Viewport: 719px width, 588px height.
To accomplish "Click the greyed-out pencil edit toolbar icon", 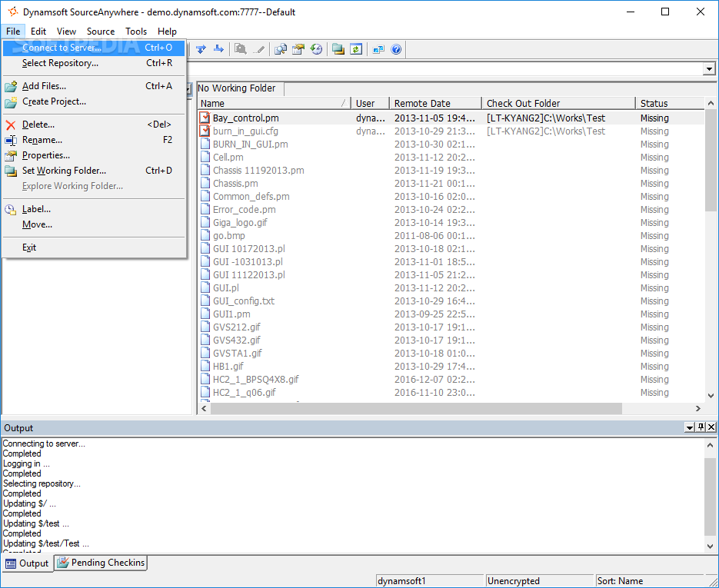I will coord(258,49).
